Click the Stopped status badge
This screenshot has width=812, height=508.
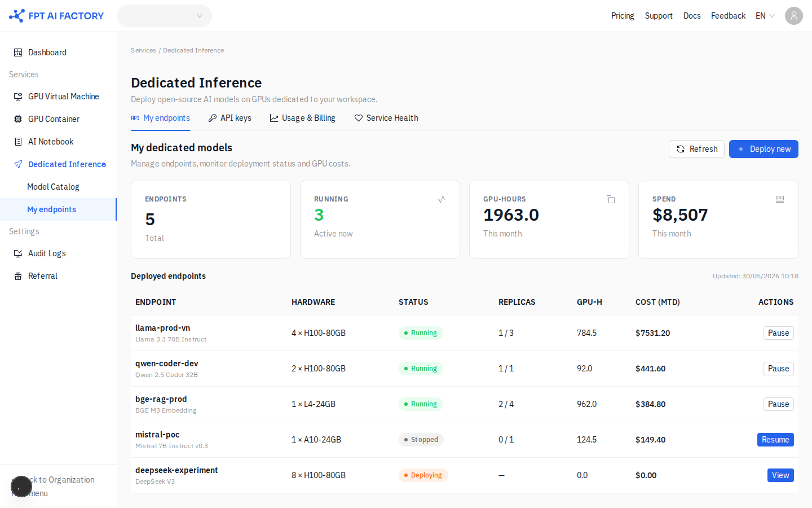point(421,440)
